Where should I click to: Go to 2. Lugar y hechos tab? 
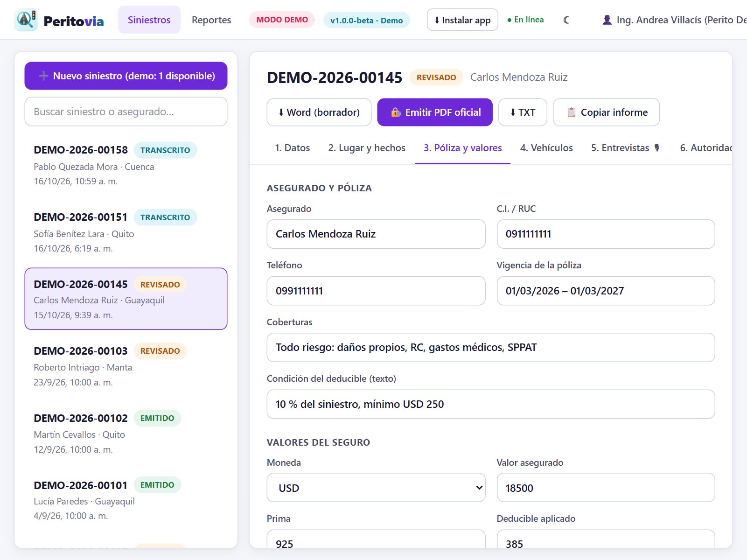tap(367, 148)
